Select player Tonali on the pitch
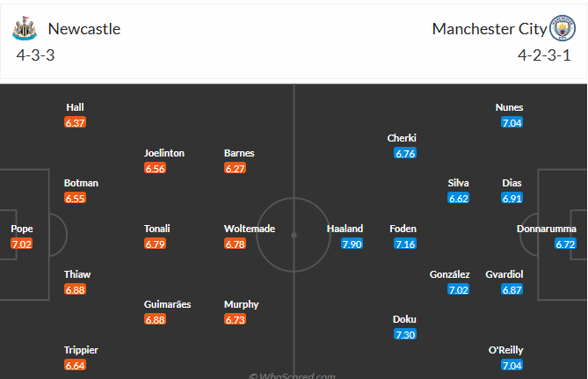The height and width of the screenshot is (379, 588). 158,229
